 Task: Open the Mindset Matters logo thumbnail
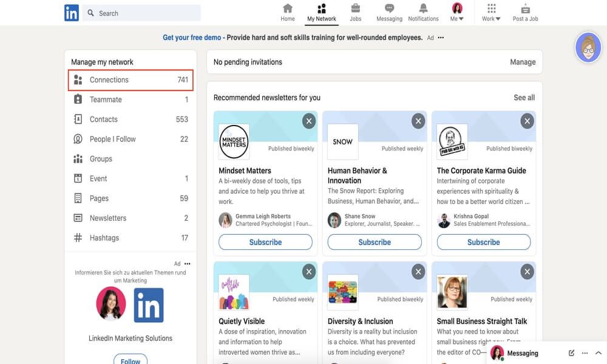point(234,141)
